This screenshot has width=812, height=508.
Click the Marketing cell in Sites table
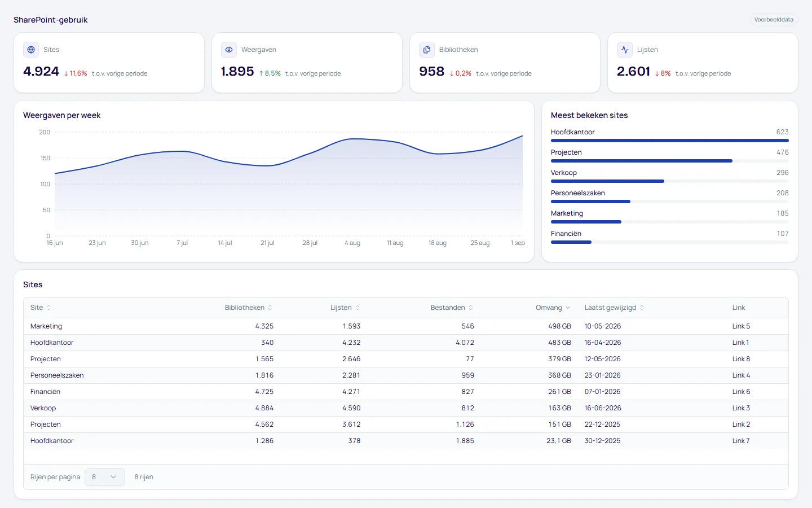click(46, 326)
